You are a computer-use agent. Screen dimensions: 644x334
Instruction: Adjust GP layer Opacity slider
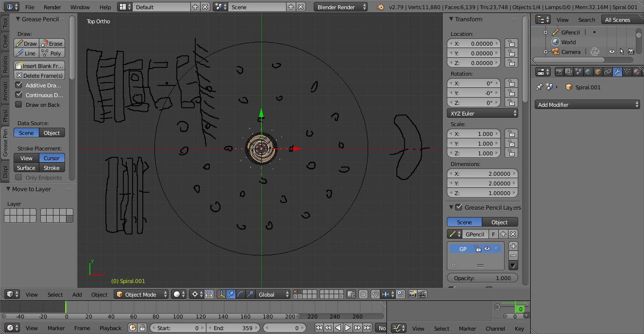click(x=482, y=278)
